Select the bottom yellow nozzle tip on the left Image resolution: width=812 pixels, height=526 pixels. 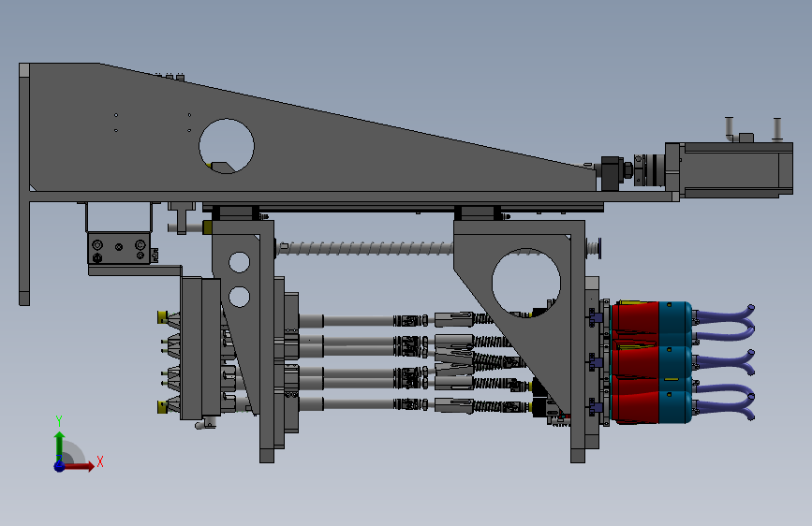[163, 406]
